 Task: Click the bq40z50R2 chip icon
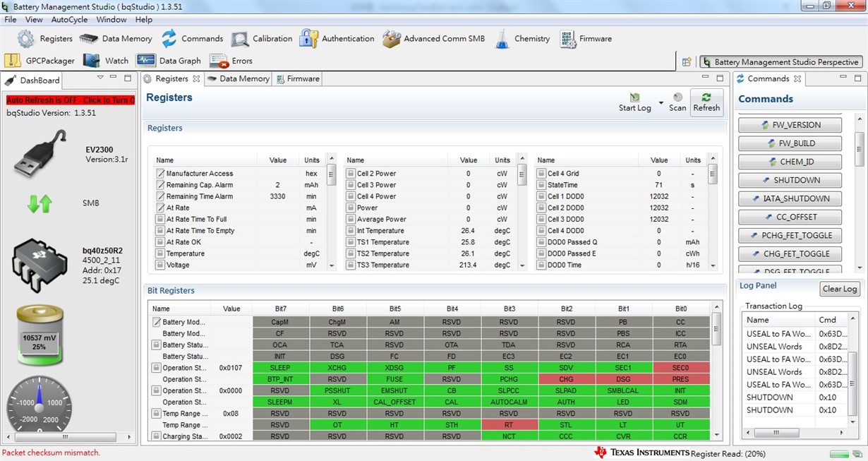(40, 265)
